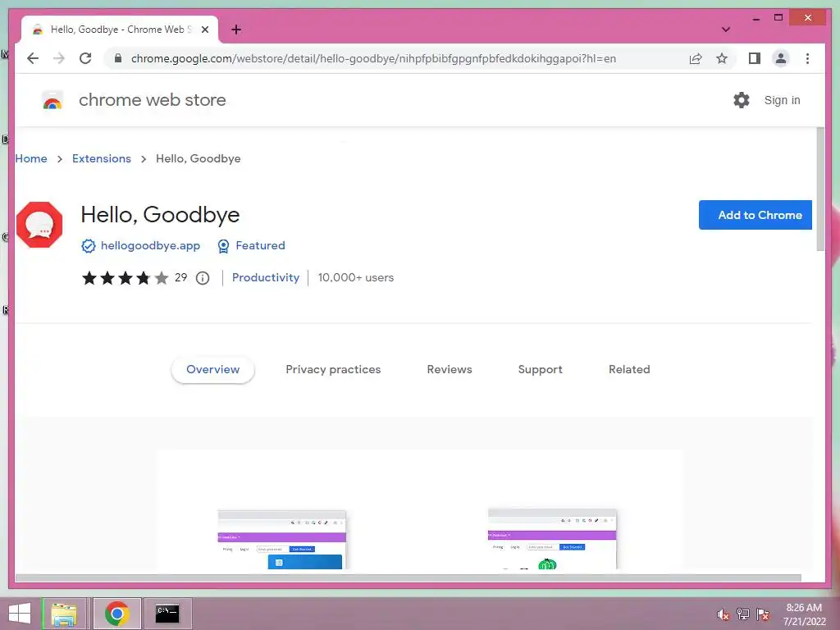Image resolution: width=840 pixels, height=630 pixels.
Task: Open the Chrome profile avatar menu
Action: pos(781,58)
